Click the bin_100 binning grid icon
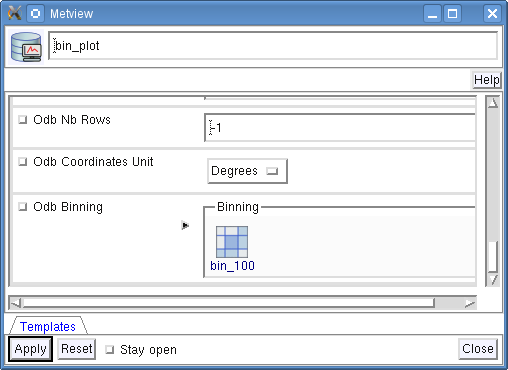508x370 pixels. tap(232, 242)
